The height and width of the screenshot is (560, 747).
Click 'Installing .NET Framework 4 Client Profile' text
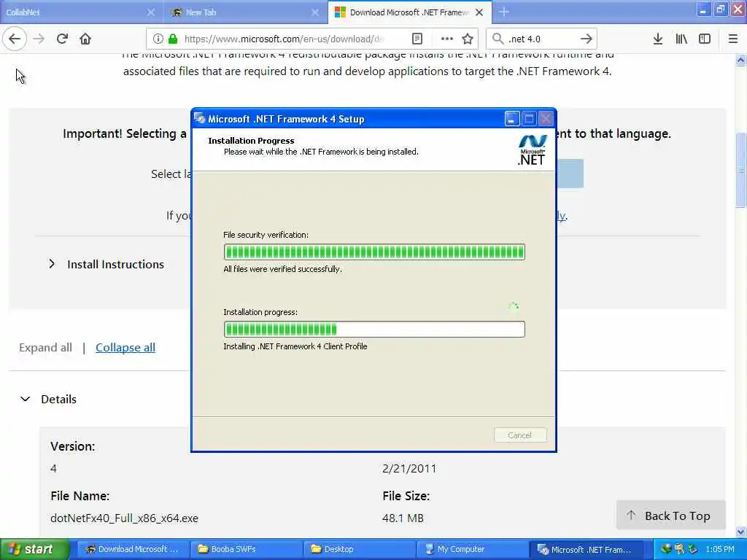[295, 346]
